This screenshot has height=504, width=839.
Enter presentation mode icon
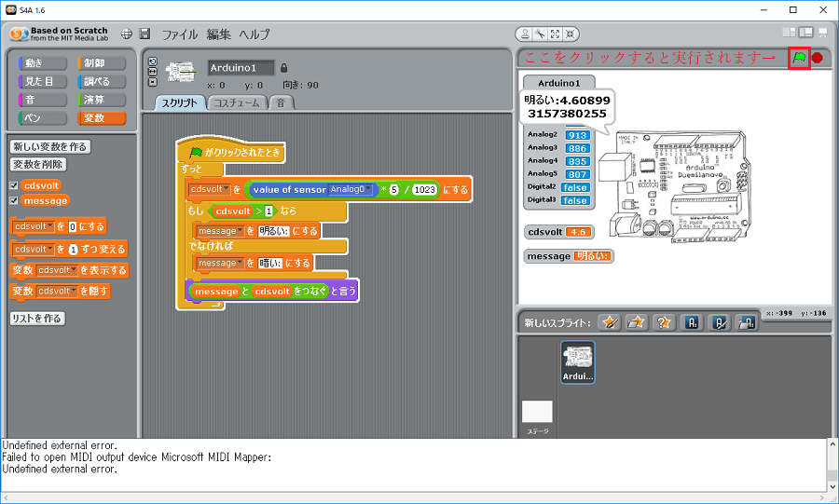pos(823,34)
